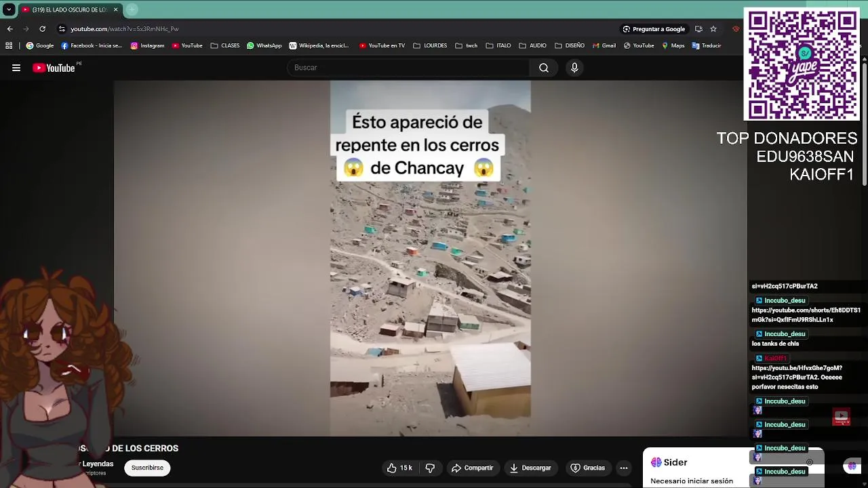This screenshot has width=868, height=488.
Task: Dislike the video with thumbs-down
Action: point(430,468)
